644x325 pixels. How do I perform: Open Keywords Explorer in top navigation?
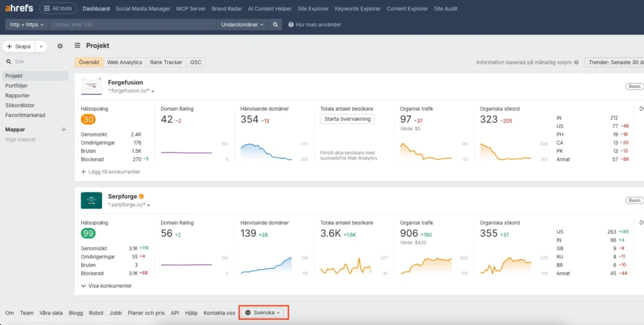tap(358, 9)
